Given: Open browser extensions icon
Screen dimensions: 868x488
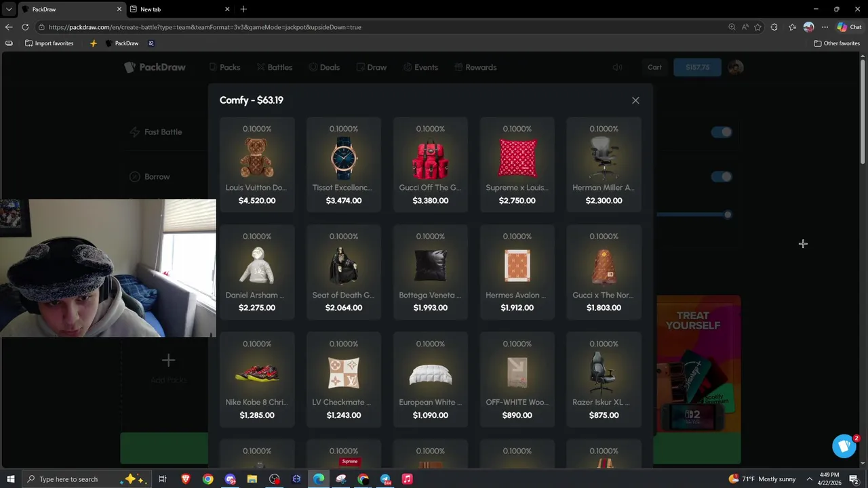Looking at the screenshot, I should click(x=774, y=27).
